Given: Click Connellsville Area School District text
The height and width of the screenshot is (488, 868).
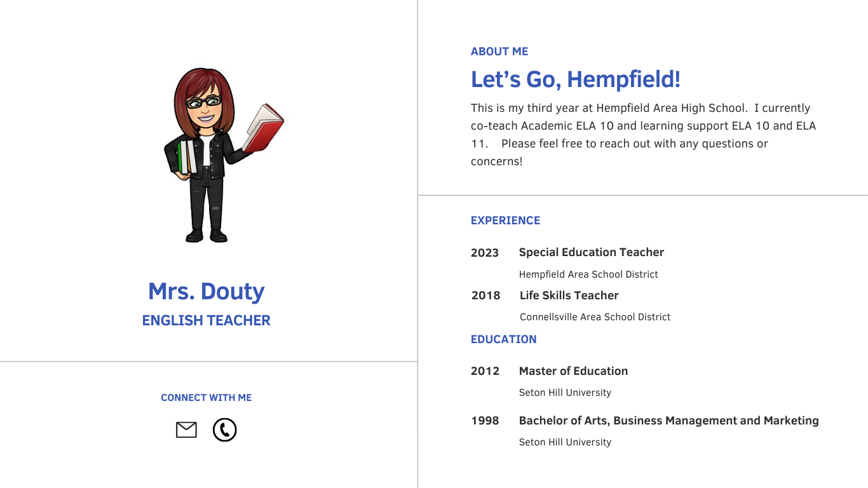Looking at the screenshot, I should pyautogui.click(x=595, y=317).
